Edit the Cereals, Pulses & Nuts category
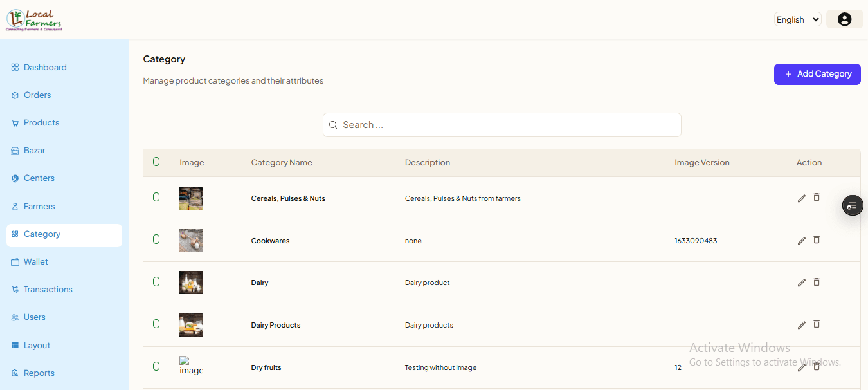The height and width of the screenshot is (390, 868). (801, 198)
